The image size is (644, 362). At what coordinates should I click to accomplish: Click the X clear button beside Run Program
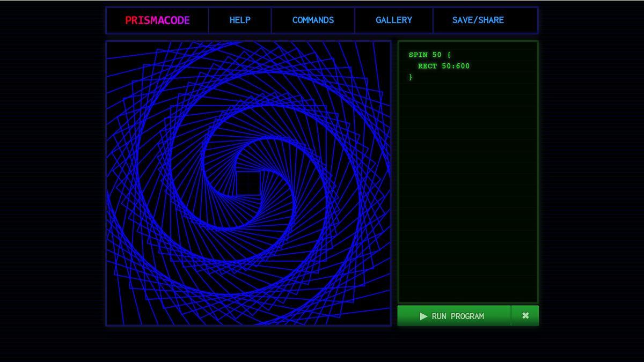click(x=525, y=316)
